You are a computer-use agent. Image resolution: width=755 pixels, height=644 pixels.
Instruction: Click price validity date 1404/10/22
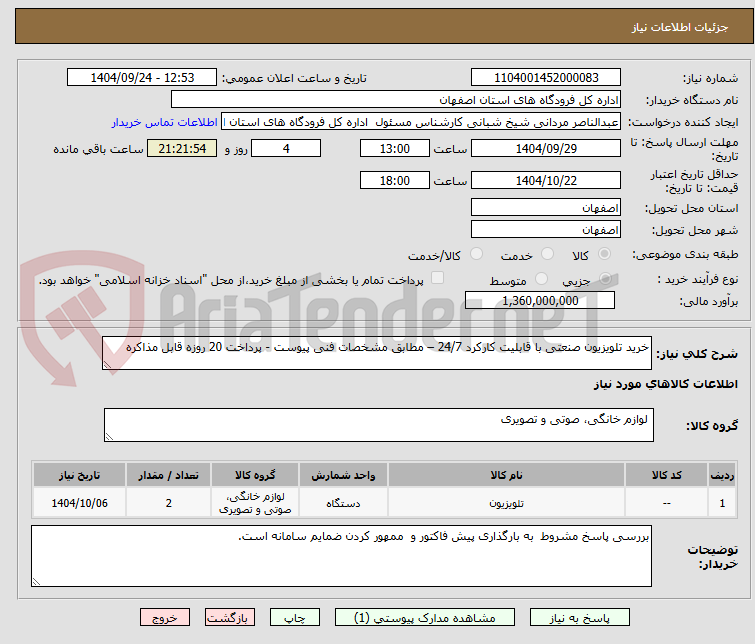(x=546, y=180)
